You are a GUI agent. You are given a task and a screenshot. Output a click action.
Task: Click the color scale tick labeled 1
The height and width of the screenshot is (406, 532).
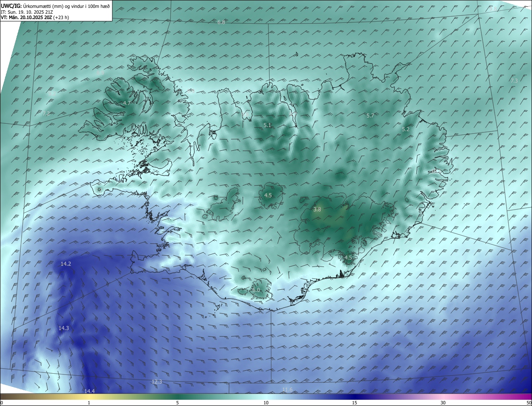(89, 403)
